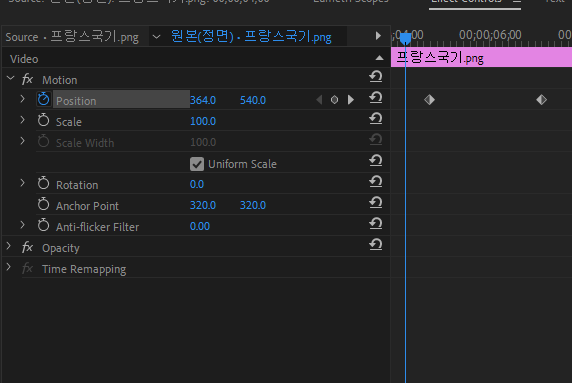Reset the Opacity effect

(375, 244)
